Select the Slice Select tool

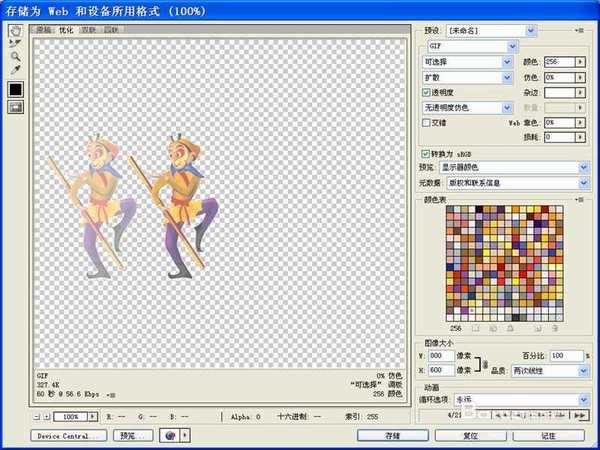tap(16, 44)
